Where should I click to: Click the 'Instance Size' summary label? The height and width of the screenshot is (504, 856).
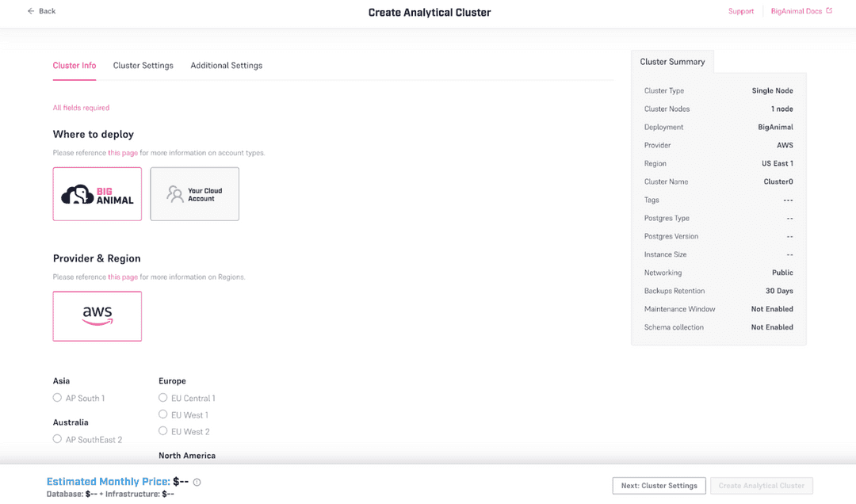666,254
